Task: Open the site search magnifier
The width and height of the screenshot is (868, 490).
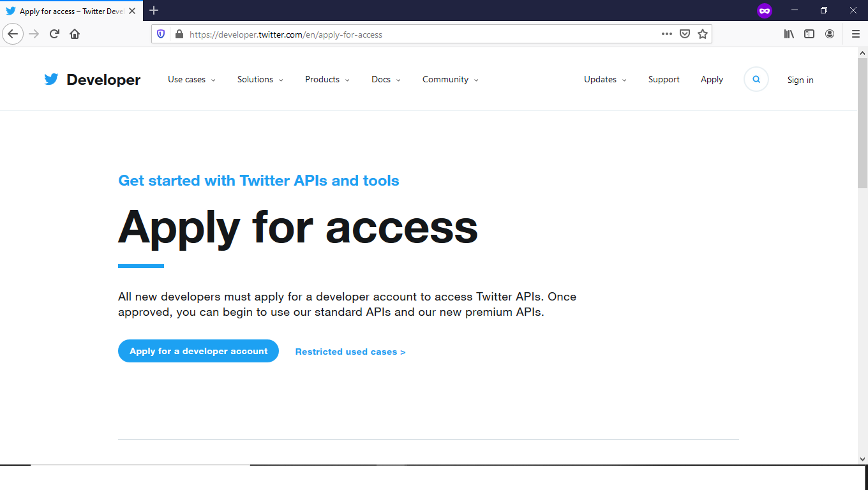Action: (x=756, y=80)
